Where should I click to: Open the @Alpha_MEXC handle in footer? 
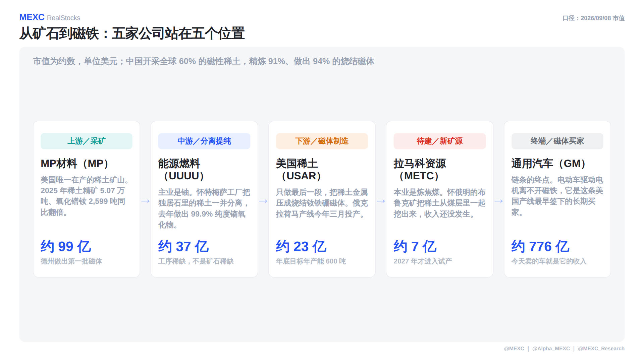point(551,349)
